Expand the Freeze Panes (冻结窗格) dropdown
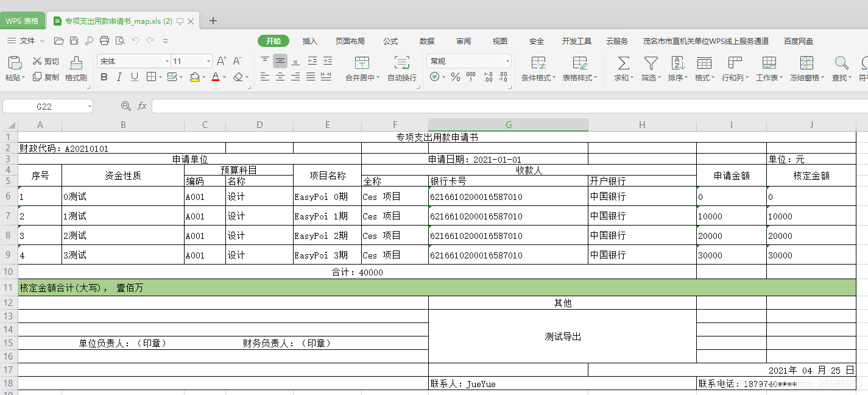The image size is (868, 395). point(822,78)
